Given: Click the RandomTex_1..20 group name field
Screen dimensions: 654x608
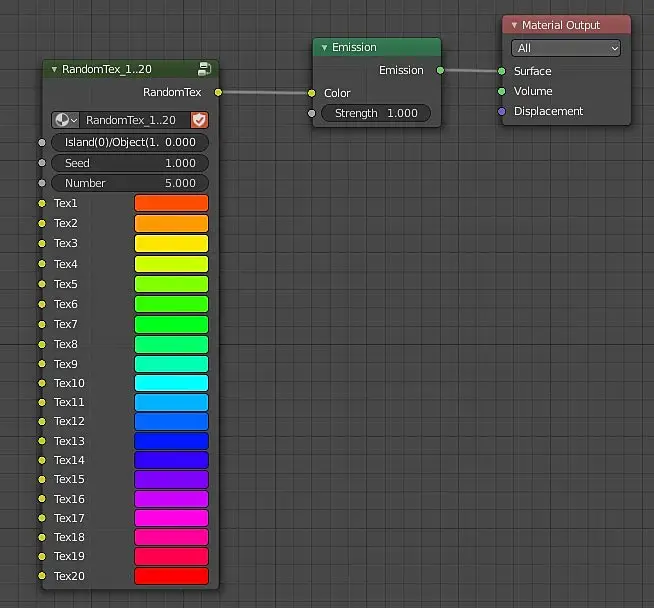Looking at the screenshot, I should (x=135, y=120).
